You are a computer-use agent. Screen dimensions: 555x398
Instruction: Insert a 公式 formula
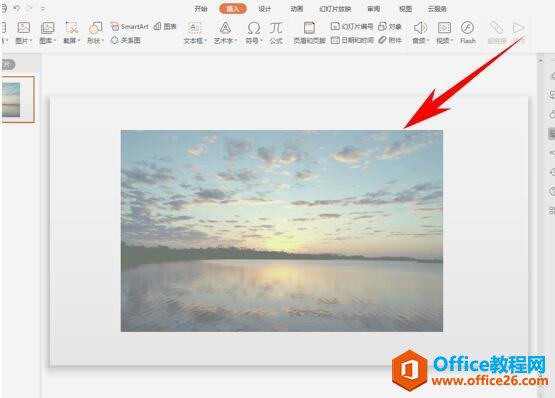[x=276, y=33]
